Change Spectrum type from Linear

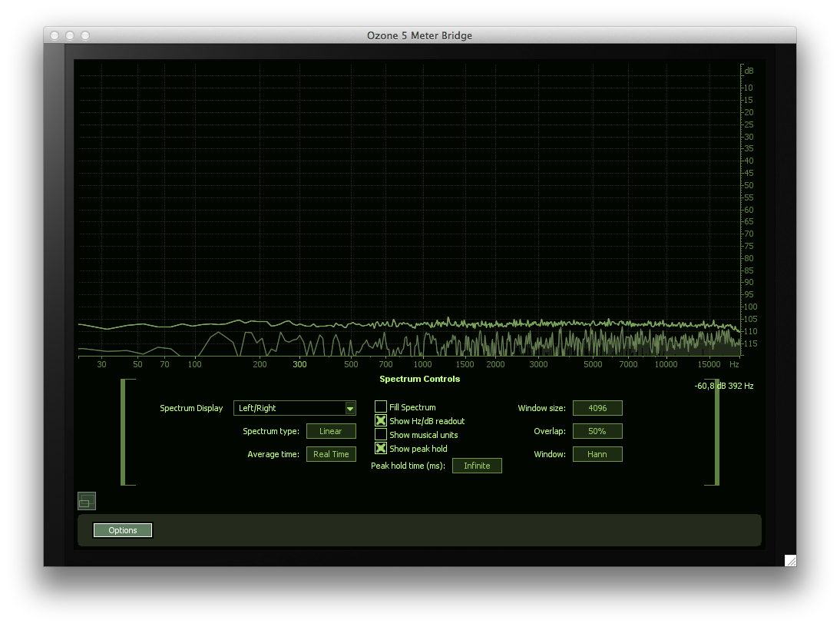pos(331,431)
